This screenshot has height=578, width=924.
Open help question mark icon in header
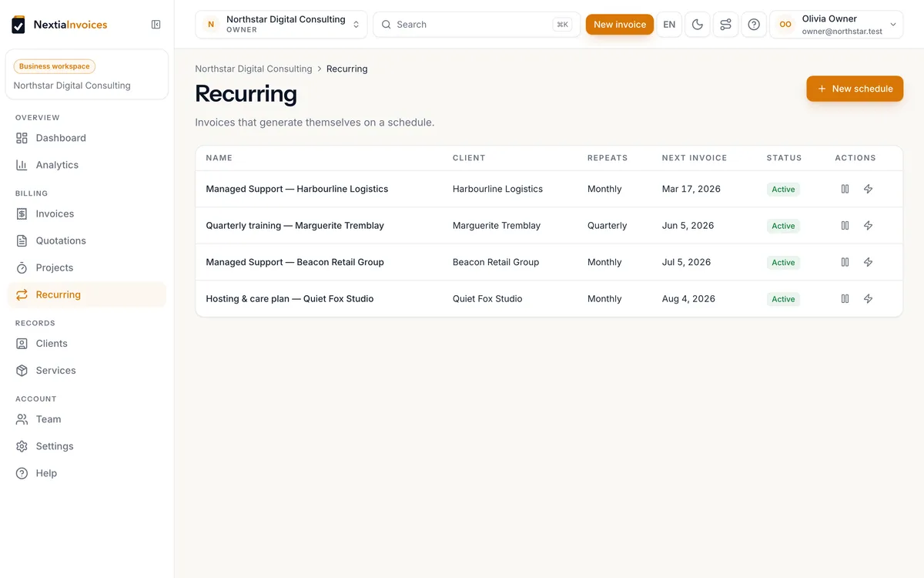click(x=754, y=25)
